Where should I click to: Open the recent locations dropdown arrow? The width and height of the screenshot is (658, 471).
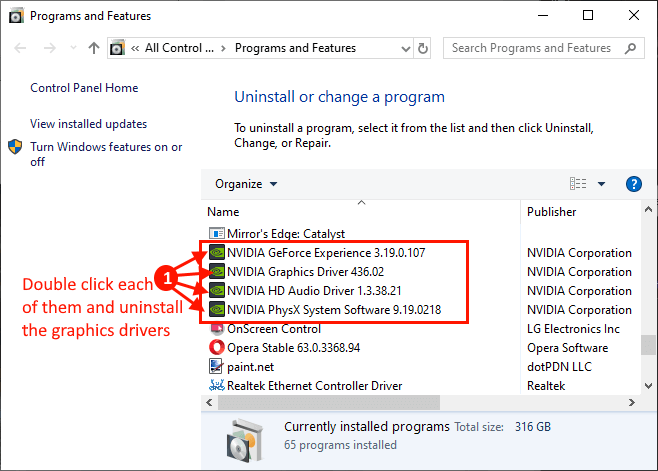(x=73, y=48)
